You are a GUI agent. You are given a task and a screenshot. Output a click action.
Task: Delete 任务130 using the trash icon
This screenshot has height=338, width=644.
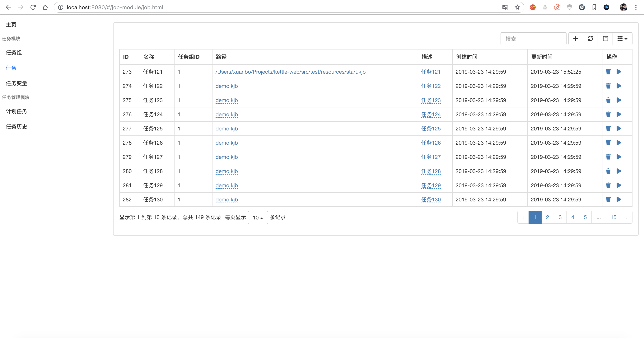pyautogui.click(x=608, y=200)
